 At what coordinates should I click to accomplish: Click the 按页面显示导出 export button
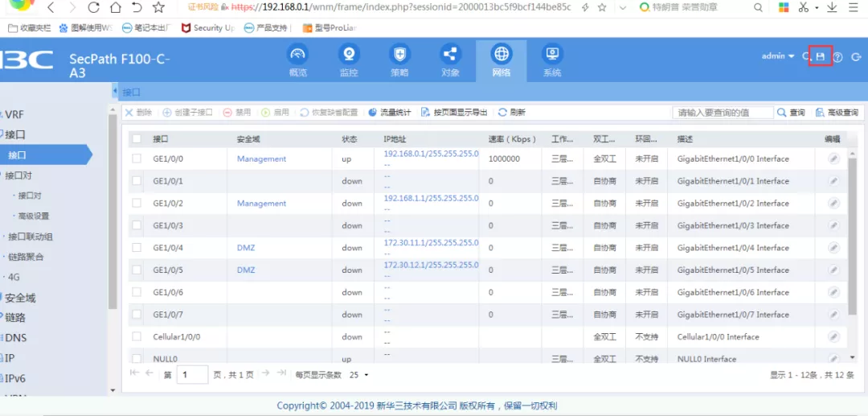(x=454, y=113)
